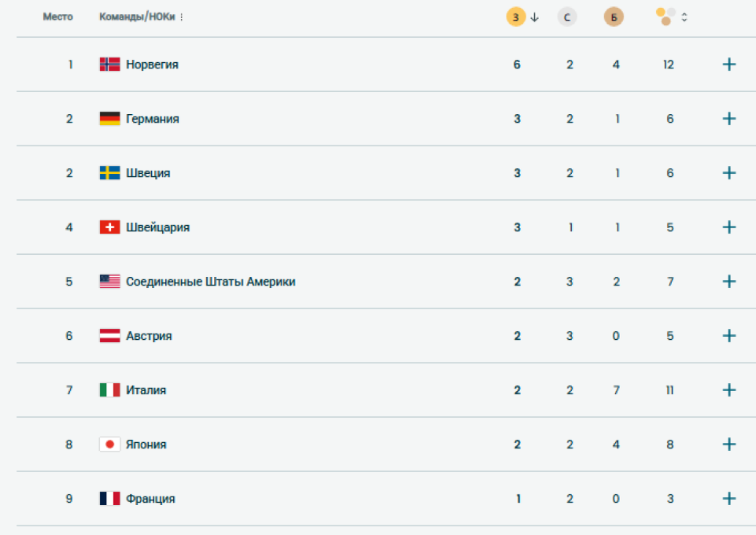Expand the Италия row details
Viewport: 756px width, 535px height.
pos(728,389)
